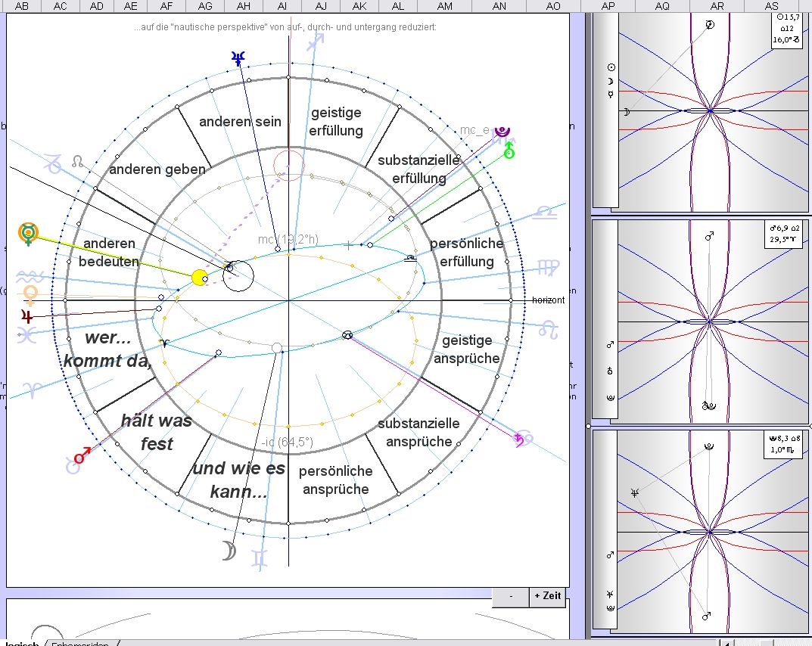Image resolution: width=812 pixels, height=646 pixels.
Task: Click the dark red Jupiter symbol at left
Action: pyautogui.click(x=26, y=315)
